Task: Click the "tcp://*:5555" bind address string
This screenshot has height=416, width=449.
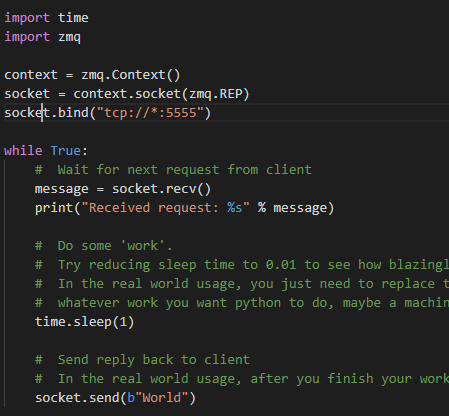Action: coord(150,113)
